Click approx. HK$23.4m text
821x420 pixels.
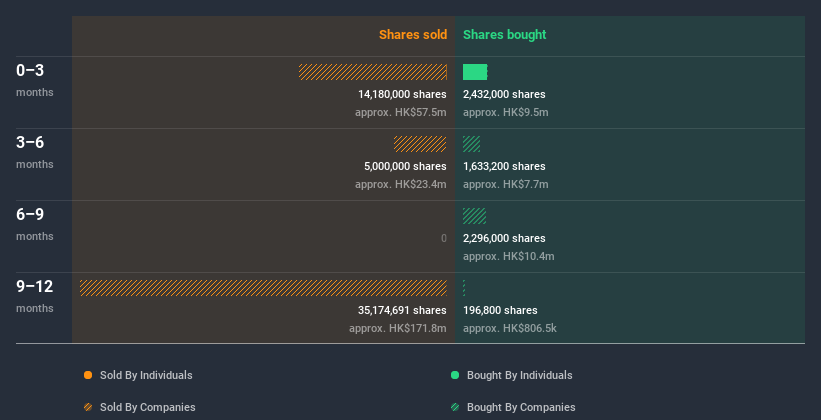pos(401,184)
